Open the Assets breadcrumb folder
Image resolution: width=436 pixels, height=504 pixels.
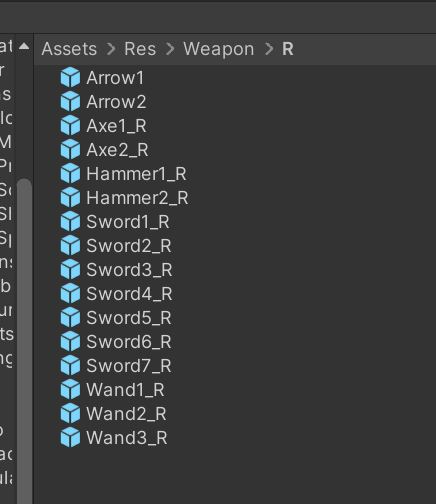69,49
